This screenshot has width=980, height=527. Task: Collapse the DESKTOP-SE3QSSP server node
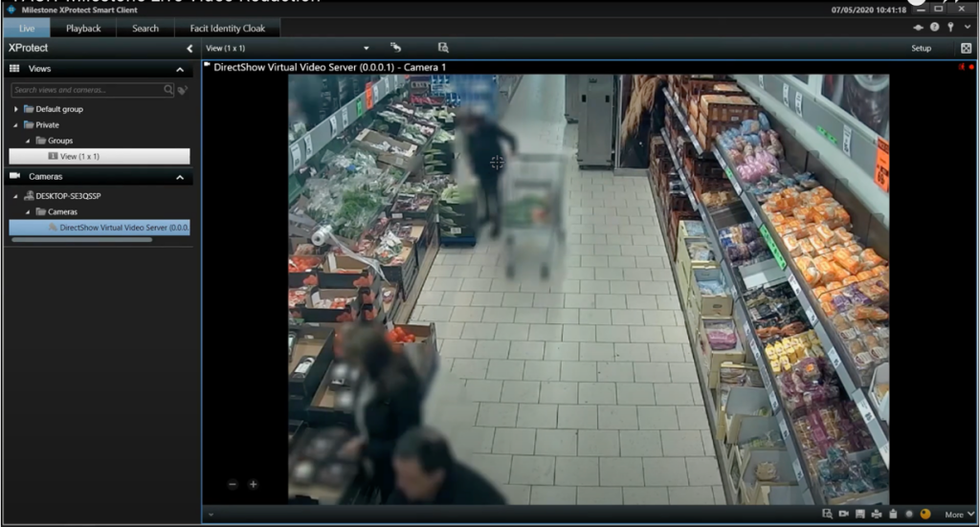pyautogui.click(x=16, y=196)
